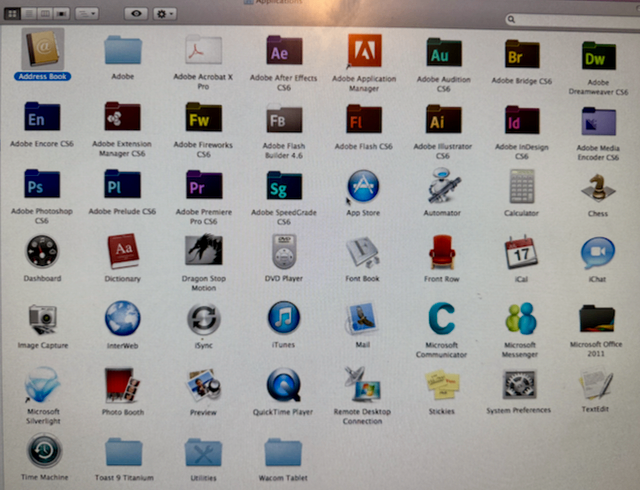Open Adobe Encore CS6 folder
The image size is (640, 490).
tap(42, 117)
